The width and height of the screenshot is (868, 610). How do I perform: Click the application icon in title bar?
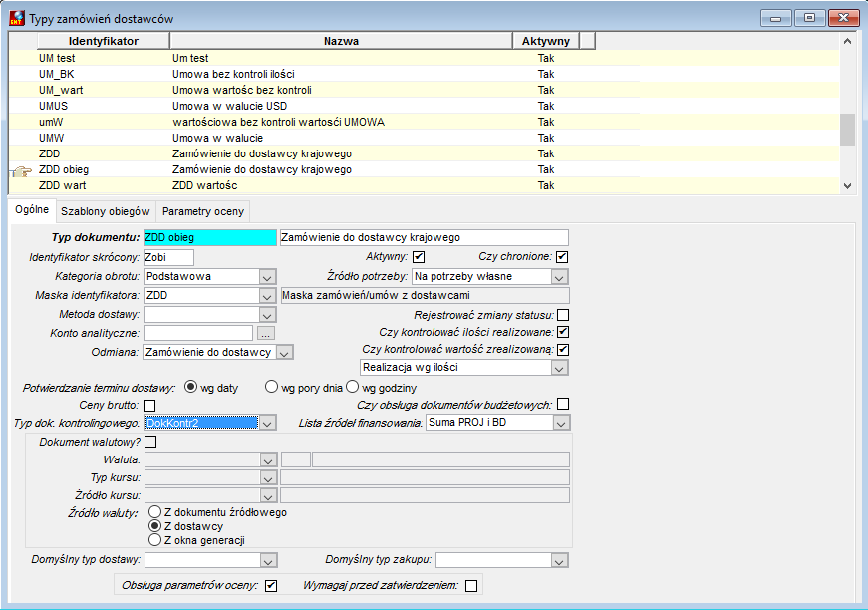17,18
